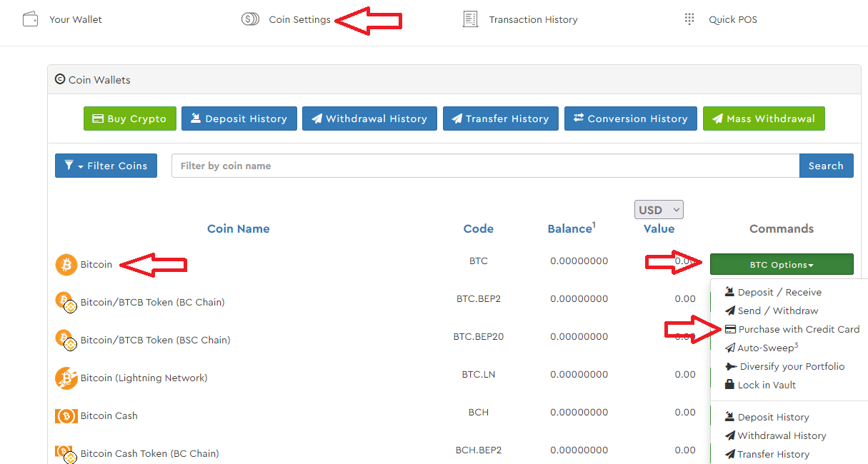Select Purchase with Credit Card
Image resolution: width=868 pixels, height=464 pixels.
(x=792, y=329)
